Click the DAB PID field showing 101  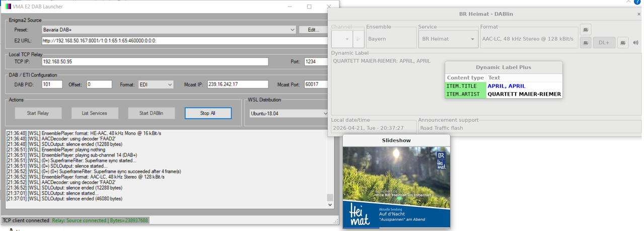(52, 85)
